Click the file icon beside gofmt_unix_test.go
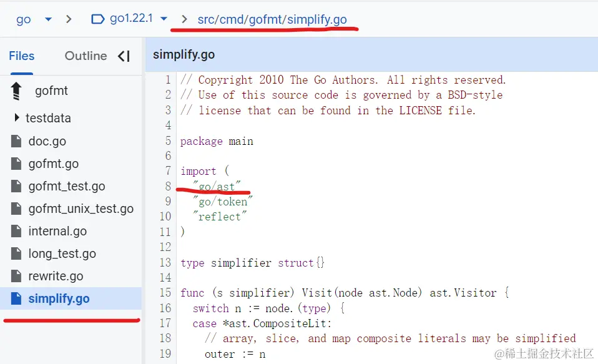This screenshot has height=364, width=598. tap(16, 209)
